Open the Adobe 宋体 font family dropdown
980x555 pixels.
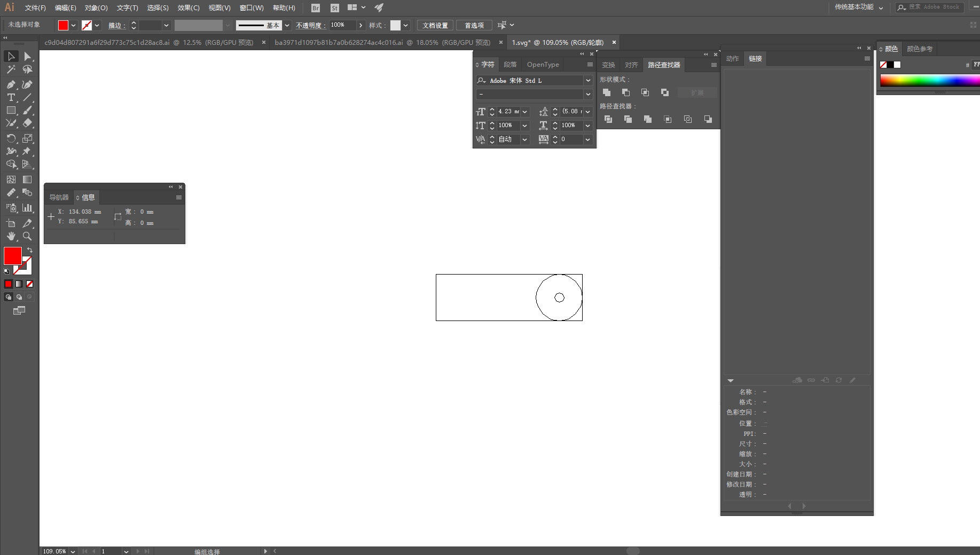[x=588, y=81]
